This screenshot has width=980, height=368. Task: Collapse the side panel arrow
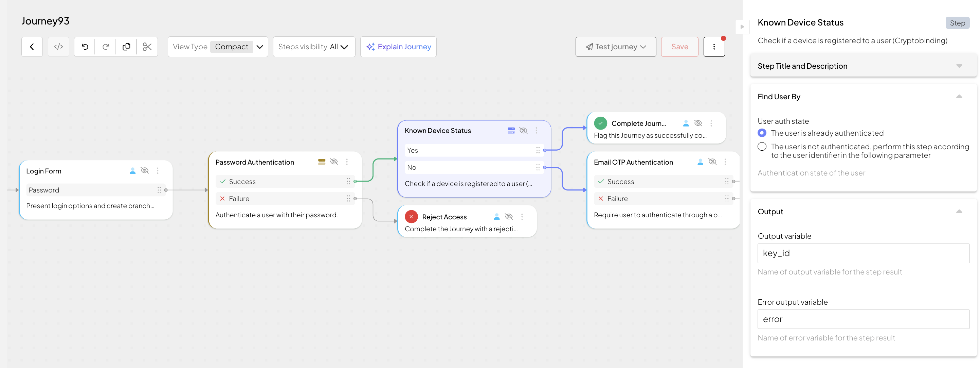(x=742, y=27)
